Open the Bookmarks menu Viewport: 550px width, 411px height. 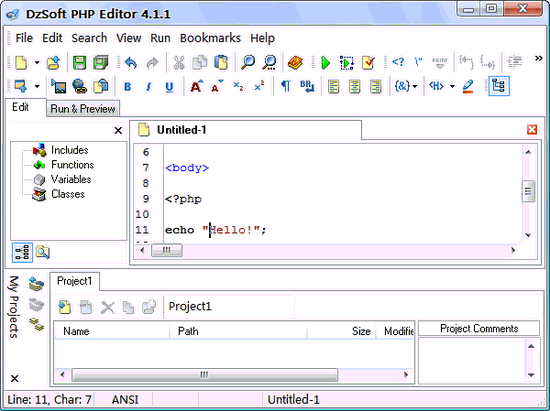pos(210,38)
